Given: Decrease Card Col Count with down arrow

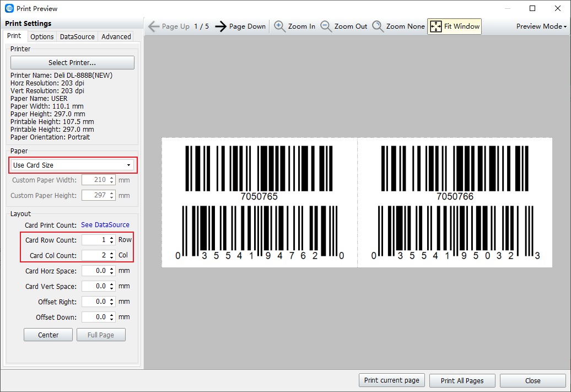Looking at the screenshot, I should pos(112,258).
